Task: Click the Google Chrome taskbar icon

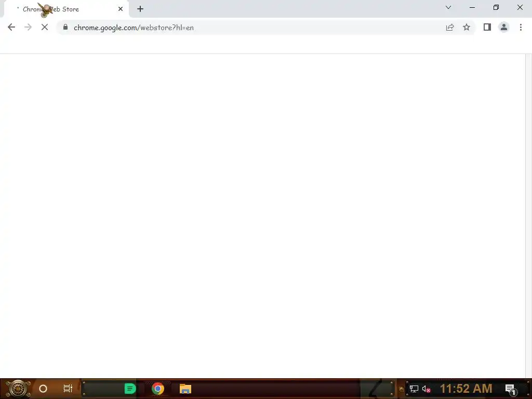Action: [x=158, y=389]
